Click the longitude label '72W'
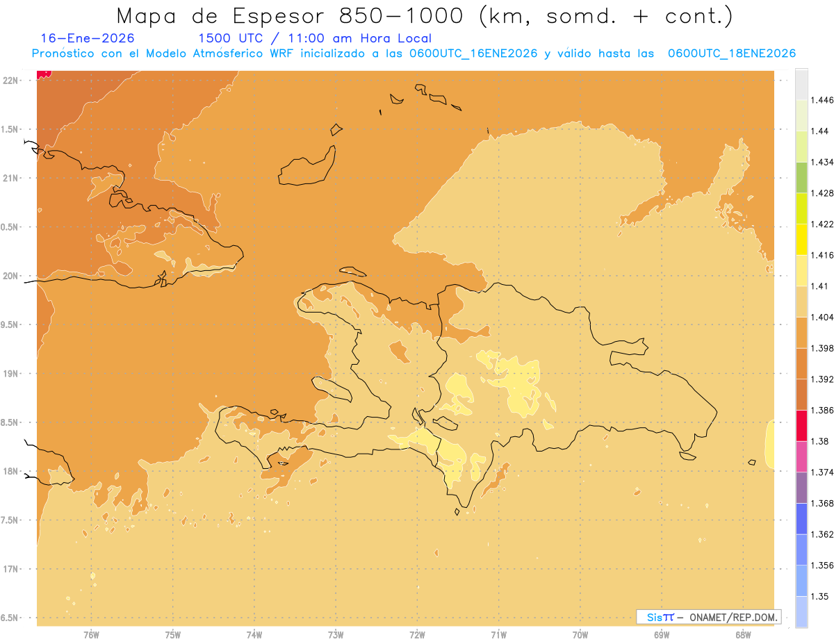The height and width of the screenshot is (644, 834). click(417, 634)
